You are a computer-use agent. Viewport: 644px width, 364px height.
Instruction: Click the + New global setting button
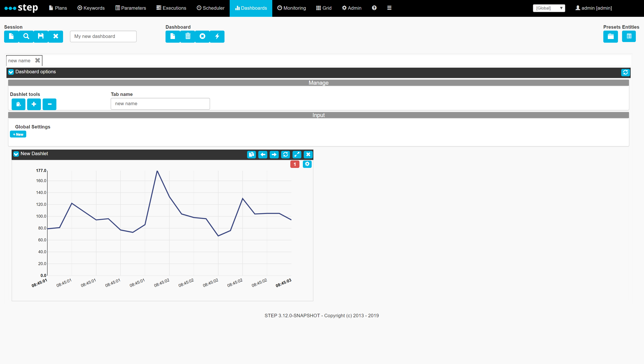[18, 134]
